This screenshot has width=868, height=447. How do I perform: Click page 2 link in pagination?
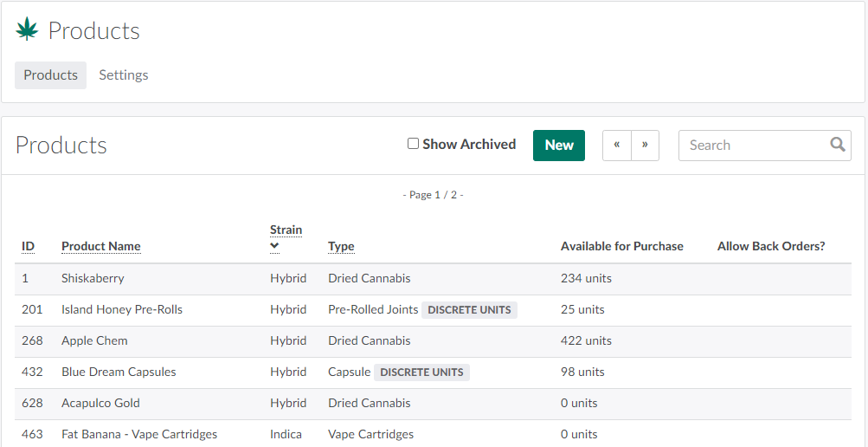[x=453, y=195]
